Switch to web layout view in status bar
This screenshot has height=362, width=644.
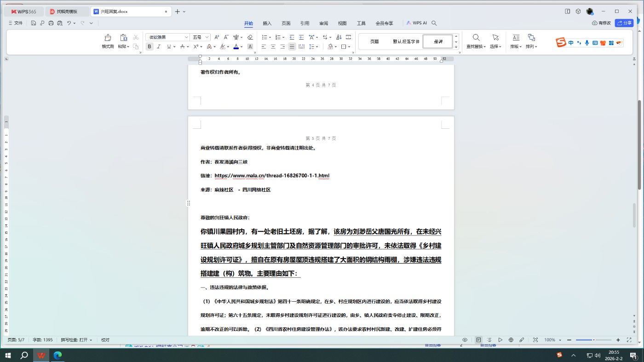(x=511, y=340)
